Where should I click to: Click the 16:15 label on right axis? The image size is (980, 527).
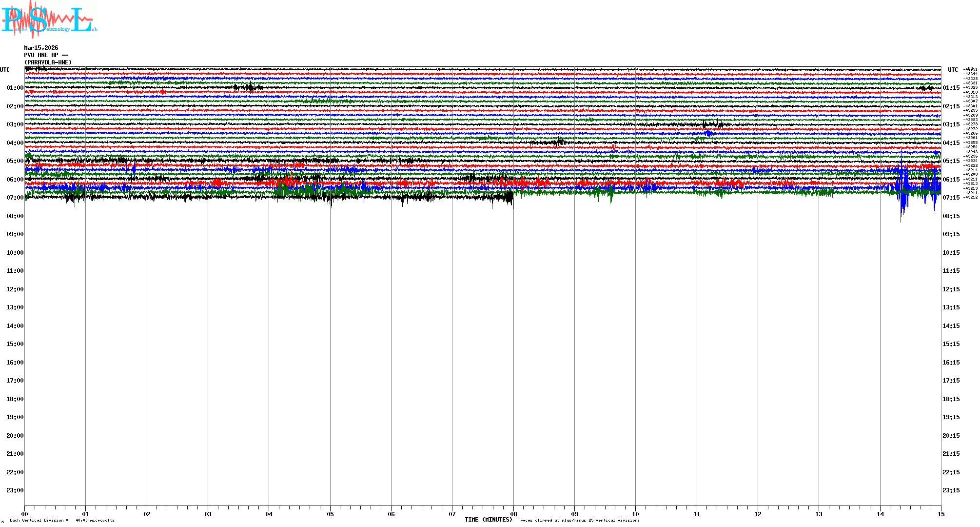pyautogui.click(x=951, y=363)
